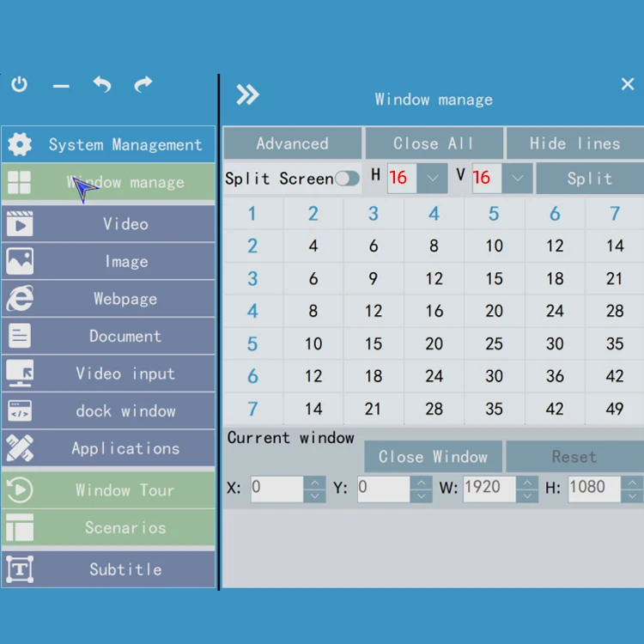The height and width of the screenshot is (644, 644).
Task: Decrease the Y value stepper
Action: (x=421, y=496)
